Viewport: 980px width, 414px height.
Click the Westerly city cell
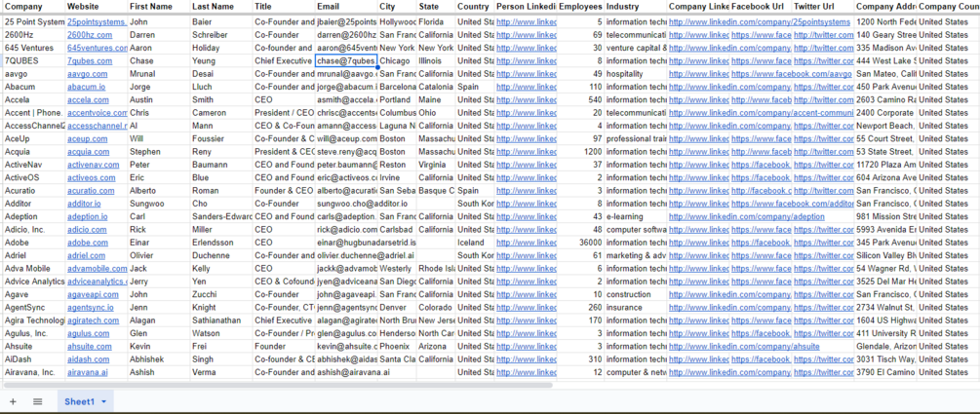[398, 269]
